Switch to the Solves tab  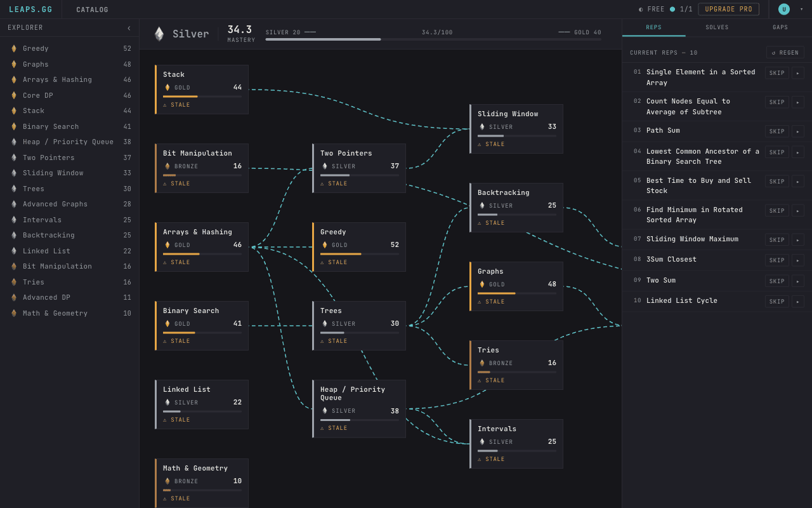tap(717, 27)
